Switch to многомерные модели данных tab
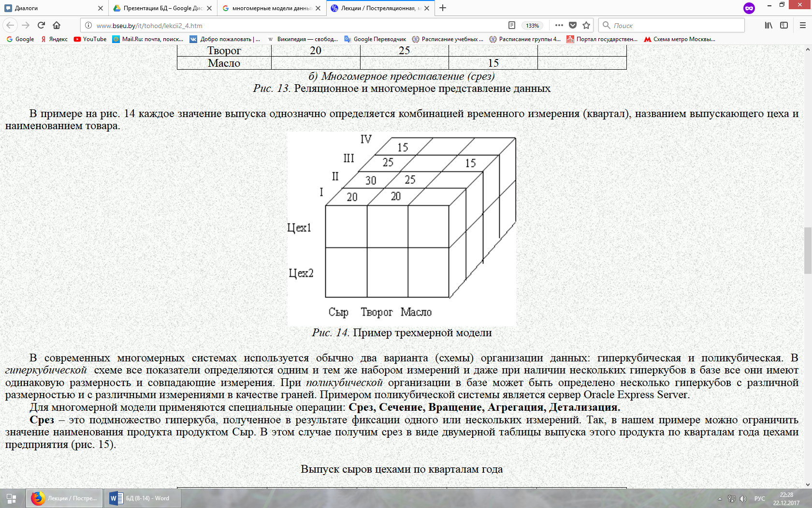Screen dimensions: 812x508 click(x=271, y=8)
